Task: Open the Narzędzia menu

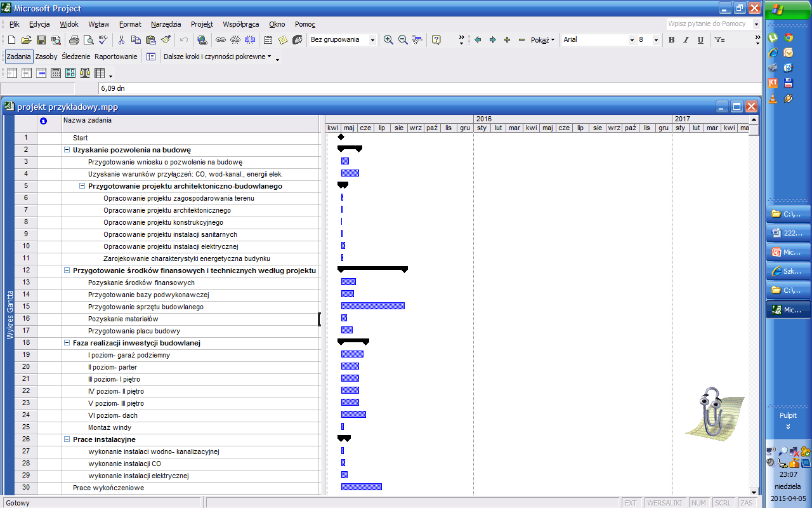Action: 166,24
